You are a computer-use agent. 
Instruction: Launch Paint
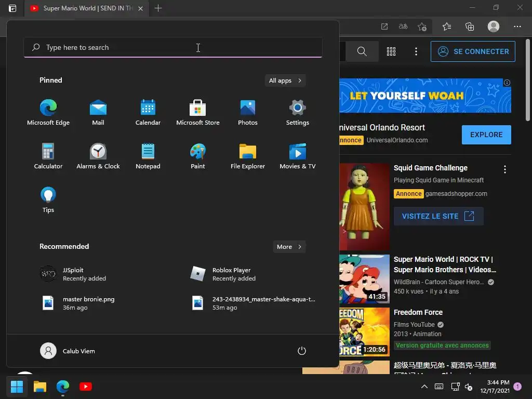pyautogui.click(x=198, y=156)
